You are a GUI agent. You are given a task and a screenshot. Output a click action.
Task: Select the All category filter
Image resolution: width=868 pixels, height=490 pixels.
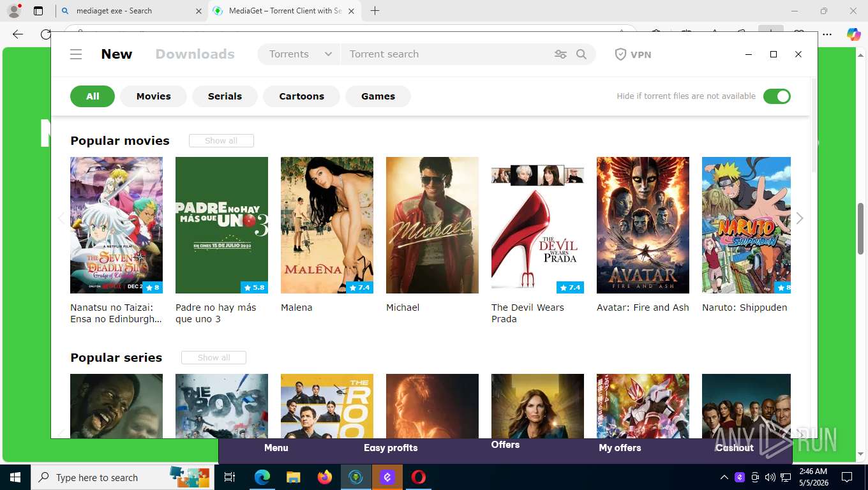point(93,96)
